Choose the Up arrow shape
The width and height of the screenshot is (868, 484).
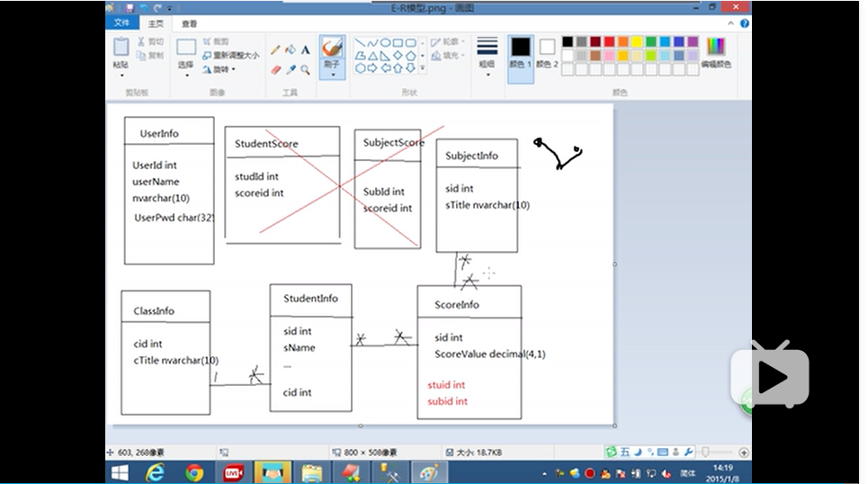tap(398, 68)
